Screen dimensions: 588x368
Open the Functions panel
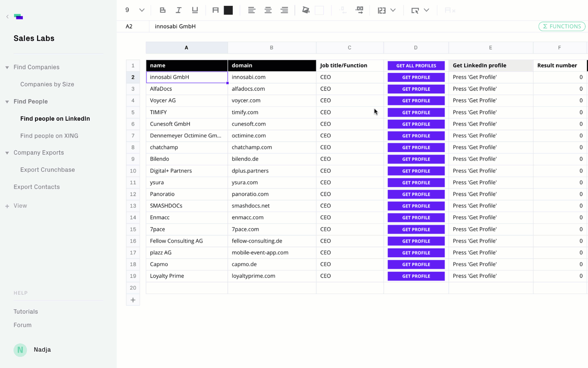(562, 26)
